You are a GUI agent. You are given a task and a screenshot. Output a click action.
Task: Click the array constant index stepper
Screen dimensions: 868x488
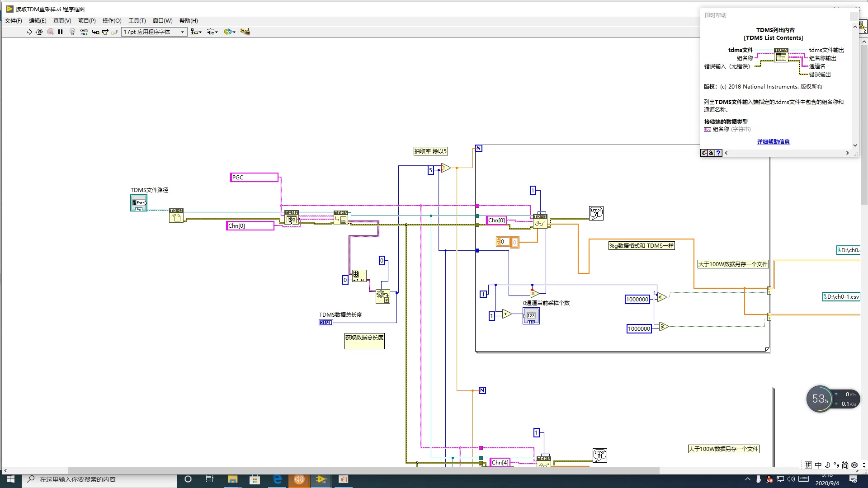tap(499, 242)
